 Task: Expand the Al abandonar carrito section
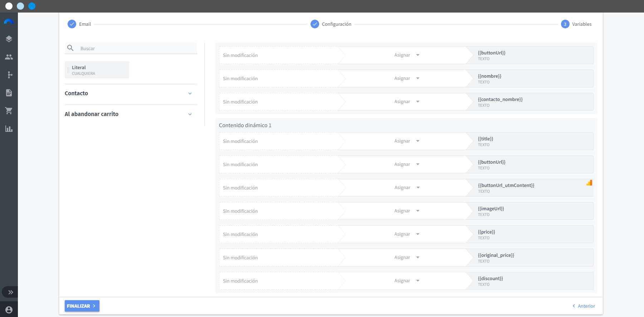(x=131, y=114)
